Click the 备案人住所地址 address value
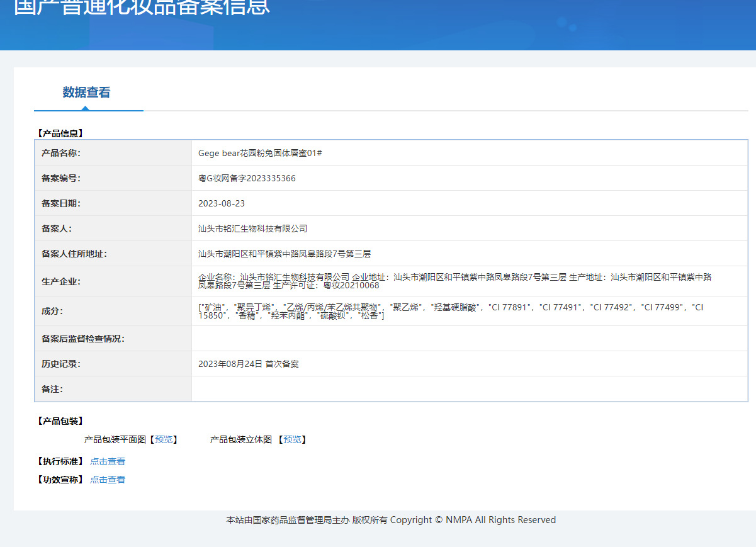The image size is (756, 547). pos(285,254)
